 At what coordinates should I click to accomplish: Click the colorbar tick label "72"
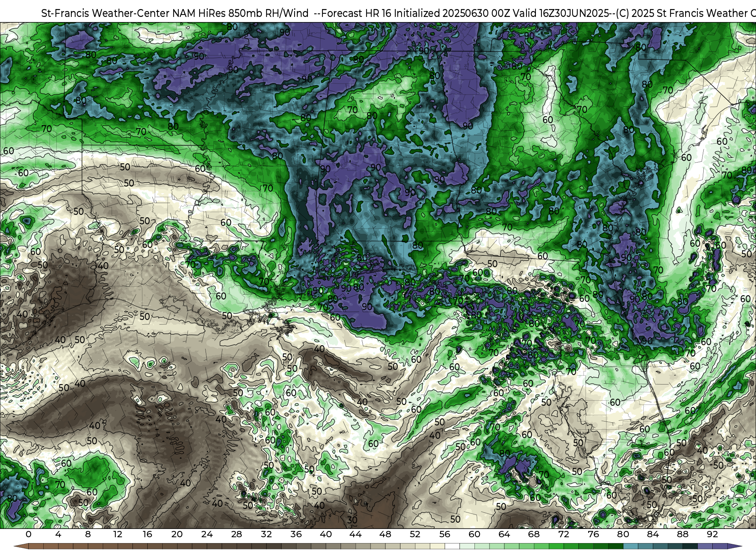564,534
